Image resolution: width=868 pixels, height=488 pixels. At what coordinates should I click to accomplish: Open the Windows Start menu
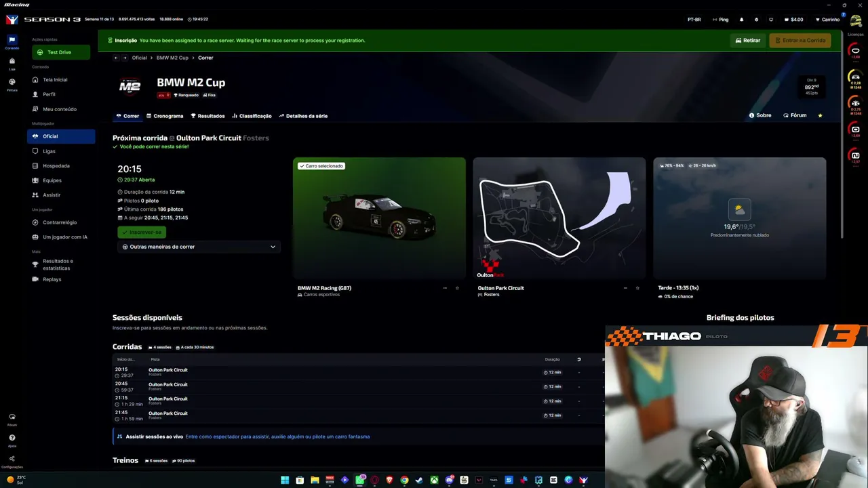(285, 480)
